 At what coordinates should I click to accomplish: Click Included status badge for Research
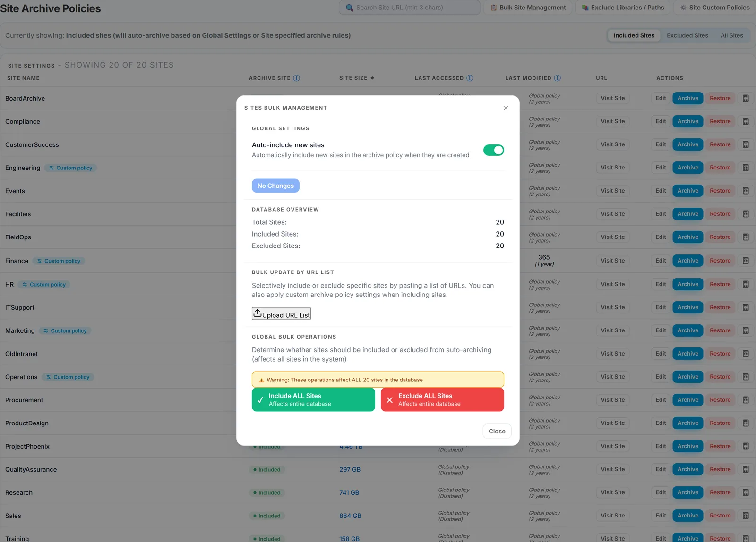(x=266, y=493)
